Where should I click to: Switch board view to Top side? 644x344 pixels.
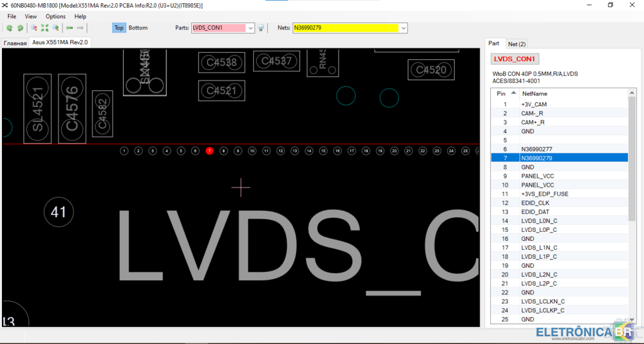click(118, 28)
